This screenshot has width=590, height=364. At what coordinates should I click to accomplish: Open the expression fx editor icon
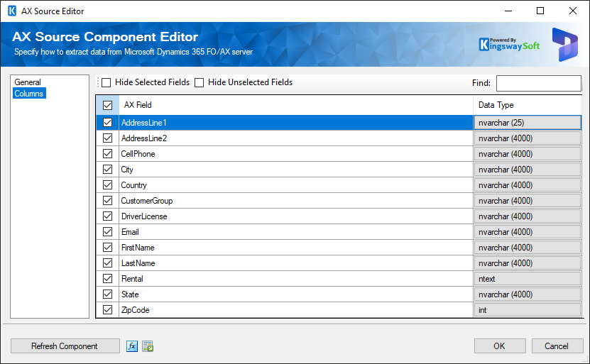(131, 346)
